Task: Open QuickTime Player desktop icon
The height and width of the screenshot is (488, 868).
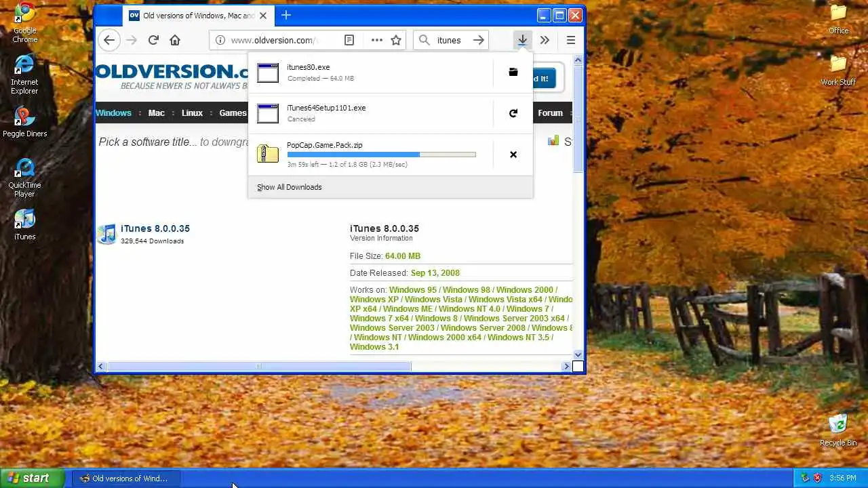Action: [x=24, y=178]
